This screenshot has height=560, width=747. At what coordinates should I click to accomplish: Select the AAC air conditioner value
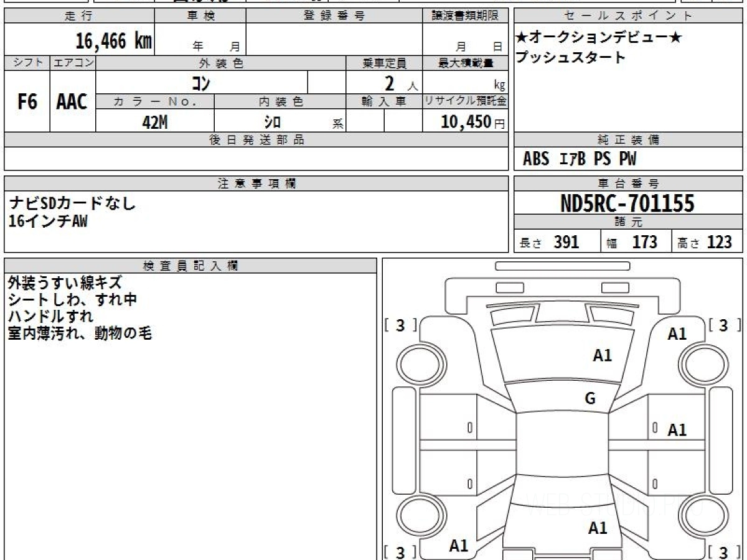tap(72, 102)
